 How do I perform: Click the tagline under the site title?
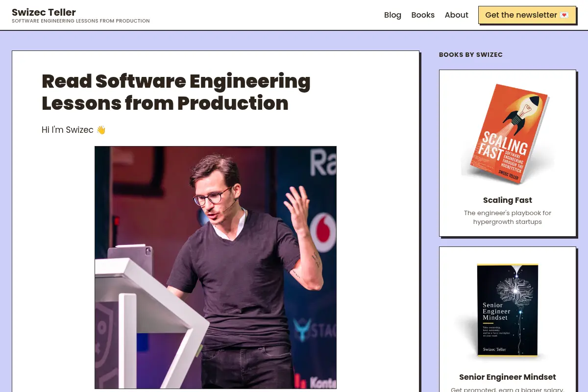click(81, 21)
